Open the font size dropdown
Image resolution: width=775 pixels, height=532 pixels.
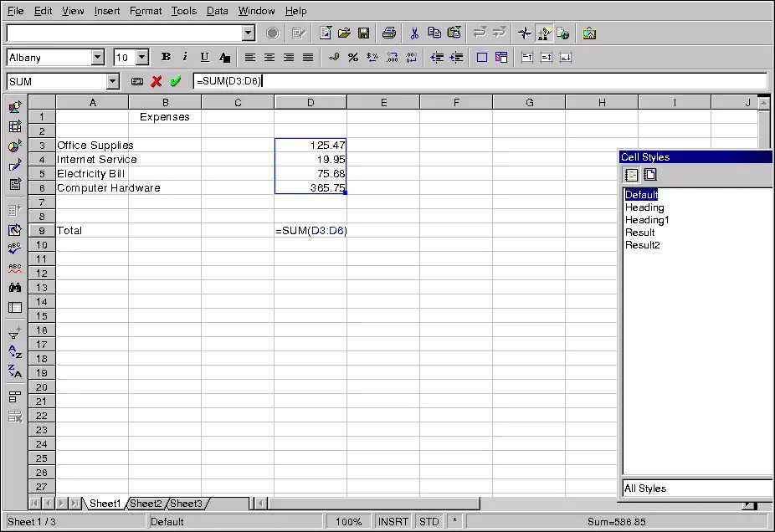coord(141,57)
